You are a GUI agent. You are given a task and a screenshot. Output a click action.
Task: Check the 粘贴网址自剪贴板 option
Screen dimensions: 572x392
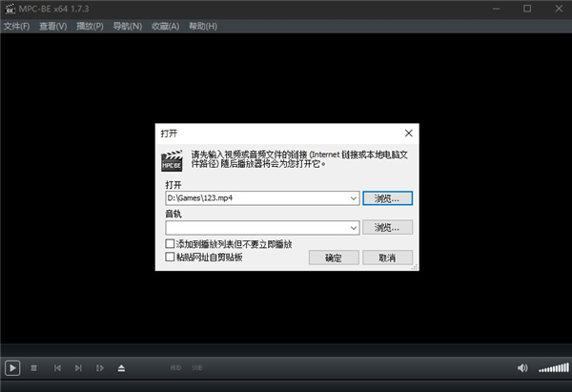coord(171,258)
